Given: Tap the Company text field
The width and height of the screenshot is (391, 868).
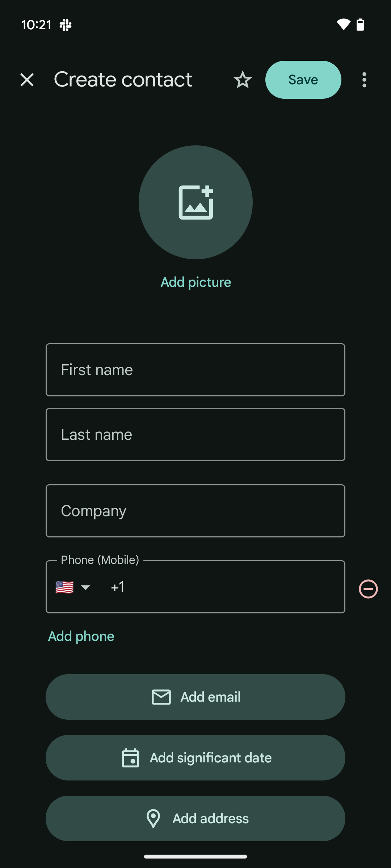Looking at the screenshot, I should tap(195, 511).
